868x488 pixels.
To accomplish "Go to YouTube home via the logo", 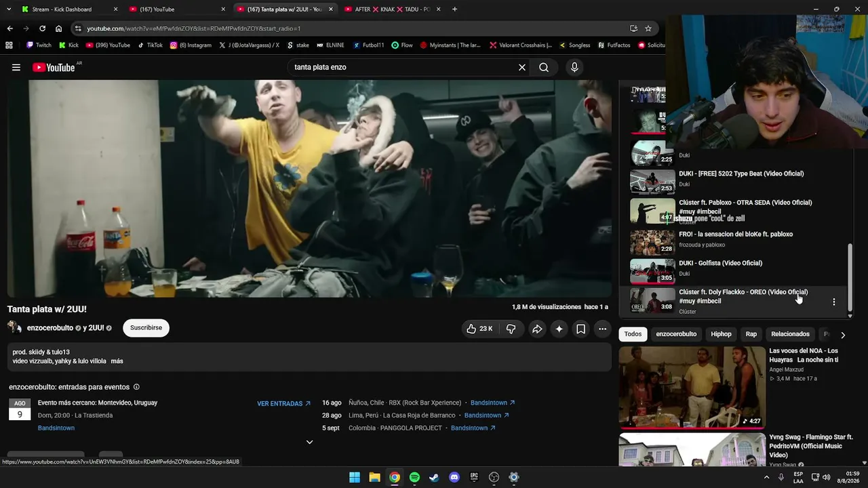I will [x=54, y=67].
